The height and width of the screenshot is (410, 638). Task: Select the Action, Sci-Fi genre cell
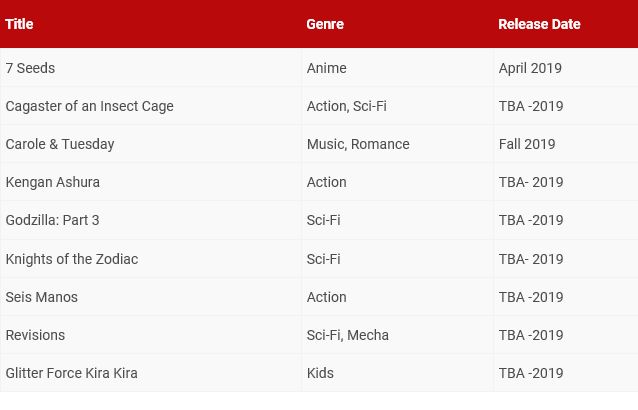pyautogui.click(x=347, y=106)
